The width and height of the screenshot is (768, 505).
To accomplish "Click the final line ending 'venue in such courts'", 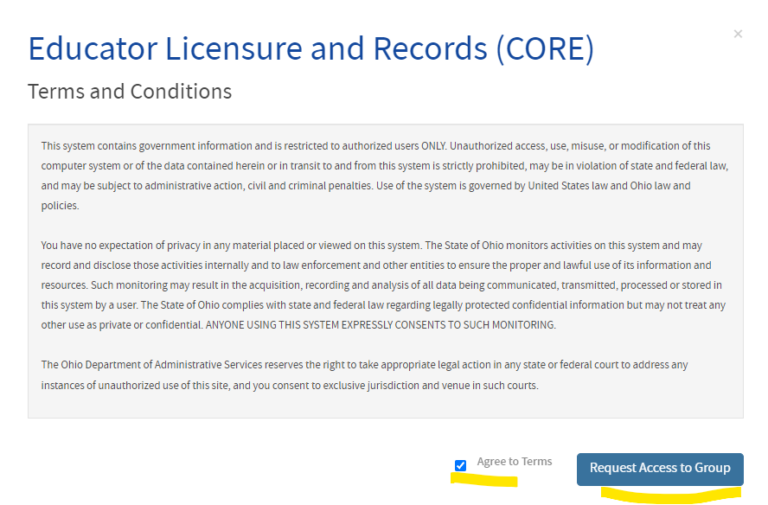I will point(290,385).
